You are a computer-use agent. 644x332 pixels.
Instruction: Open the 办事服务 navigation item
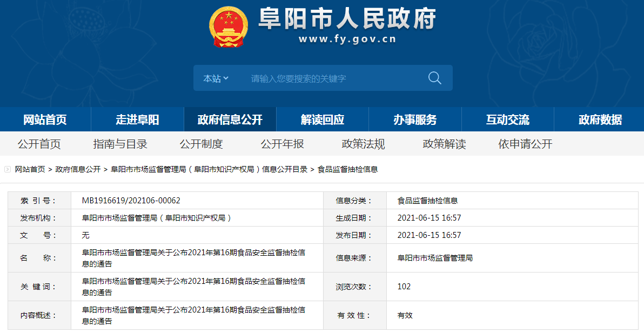point(415,119)
